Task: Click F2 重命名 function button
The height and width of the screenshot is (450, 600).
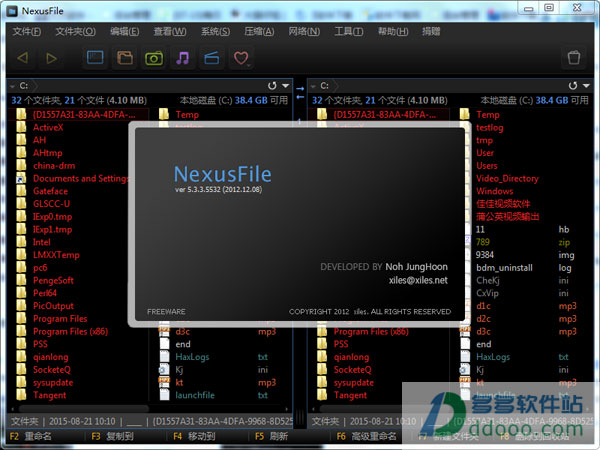Action: click(x=31, y=436)
